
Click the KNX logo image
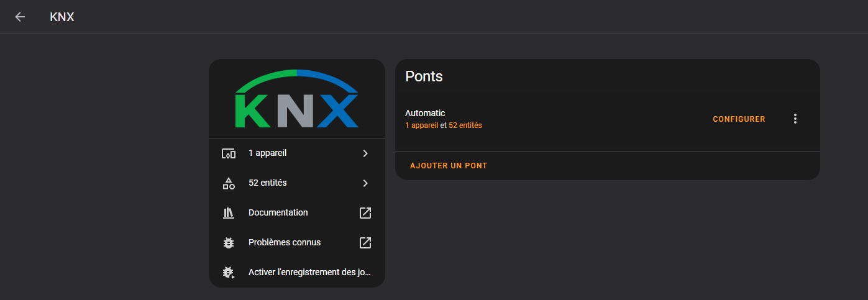297,99
